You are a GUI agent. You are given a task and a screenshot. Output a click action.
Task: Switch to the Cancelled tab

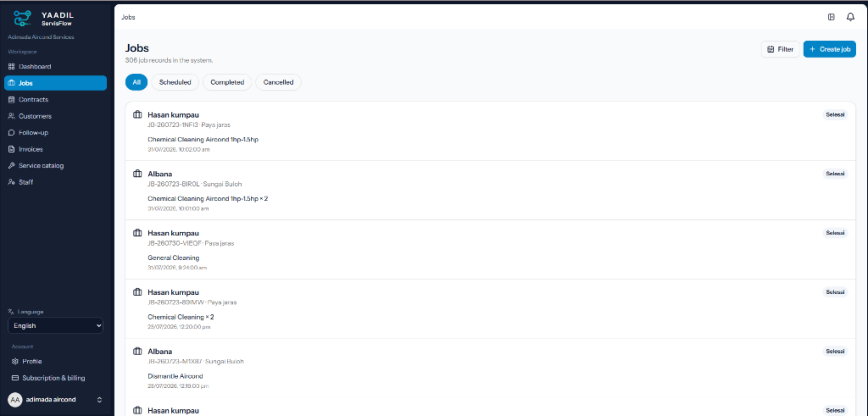tap(278, 82)
